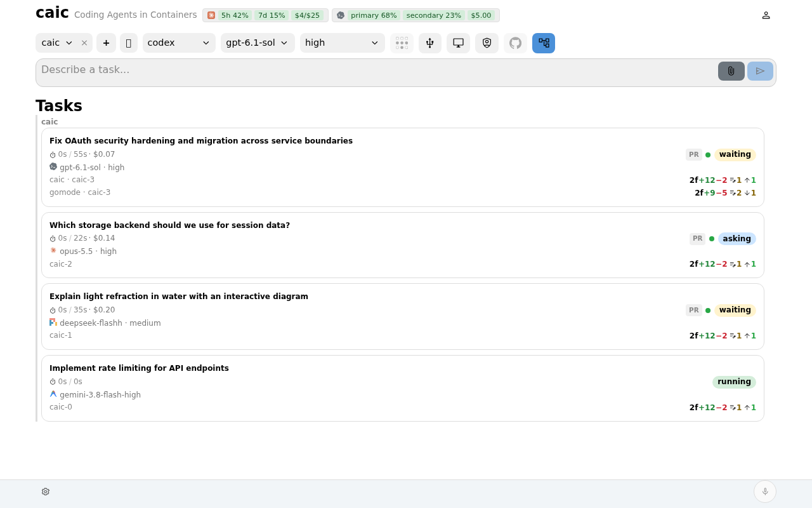This screenshot has width=812, height=508.
Task: Click the $0.20 cost on the refraction task
Action: [x=104, y=310]
